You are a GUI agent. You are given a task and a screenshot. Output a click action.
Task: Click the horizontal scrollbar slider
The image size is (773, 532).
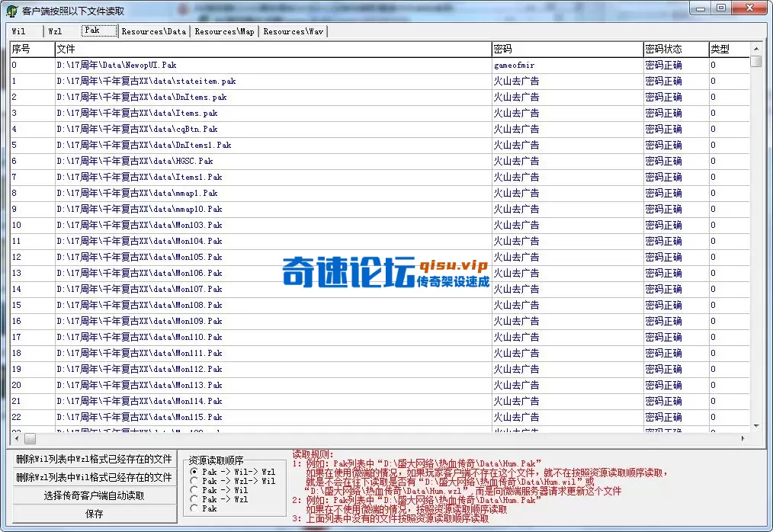[29, 438]
